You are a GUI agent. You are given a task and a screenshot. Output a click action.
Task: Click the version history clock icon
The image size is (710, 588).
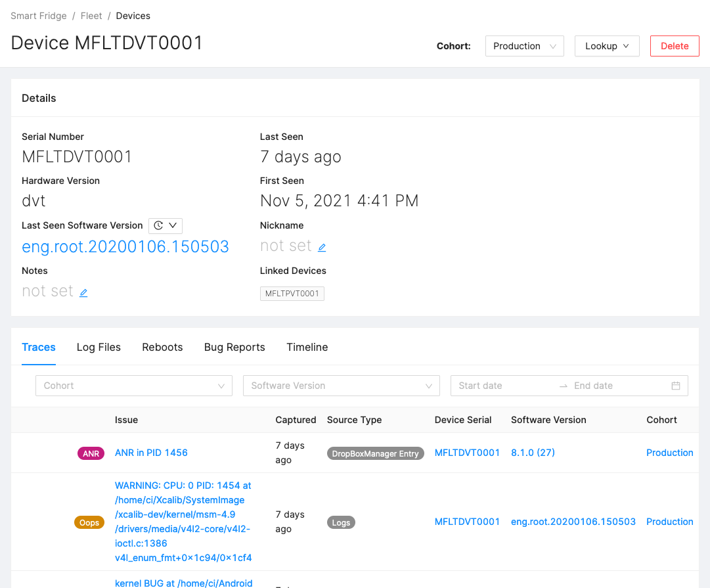click(x=158, y=225)
